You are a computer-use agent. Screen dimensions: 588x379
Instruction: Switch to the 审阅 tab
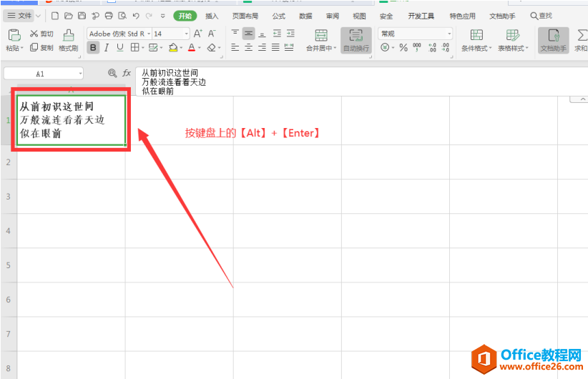coord(332,16)
